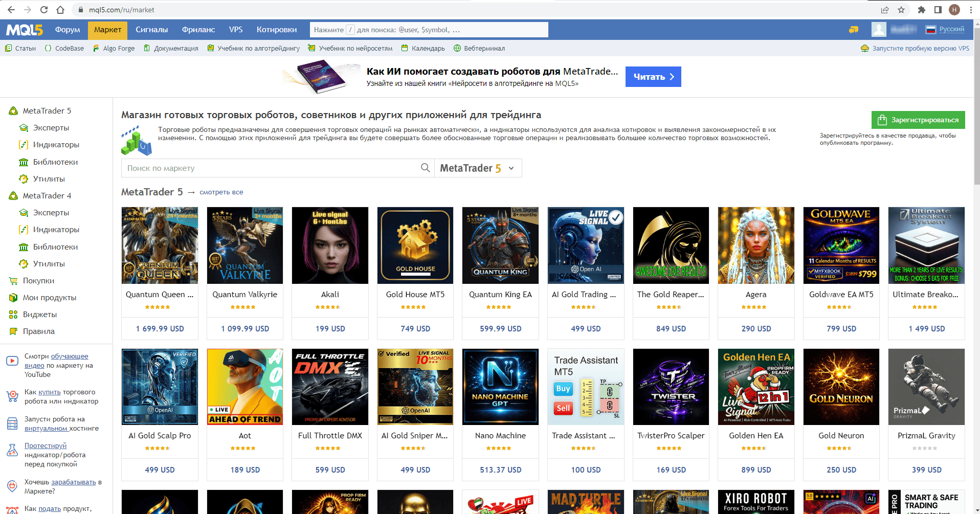980x514 pixels.
Task: Select the Маркет tab
Action: [x=107, y=30]
